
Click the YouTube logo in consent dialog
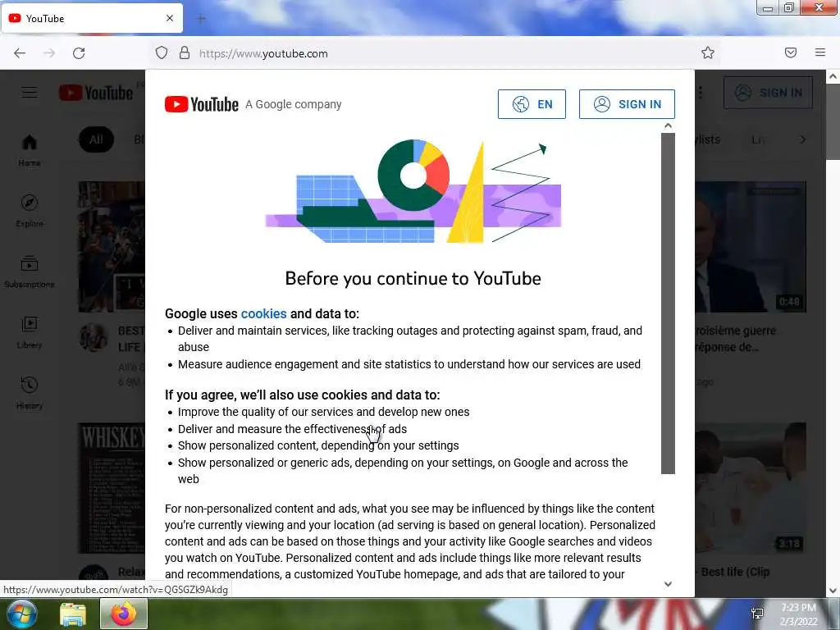202,104
